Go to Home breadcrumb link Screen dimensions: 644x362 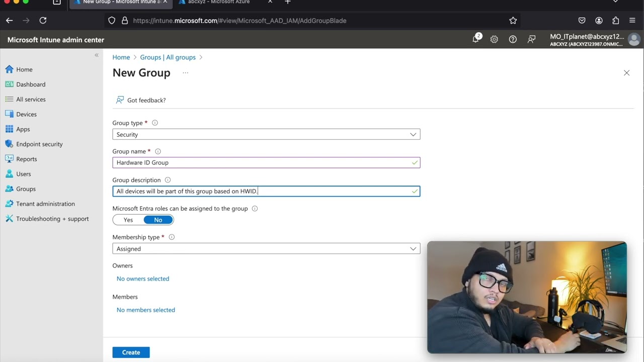coord(121,57)
